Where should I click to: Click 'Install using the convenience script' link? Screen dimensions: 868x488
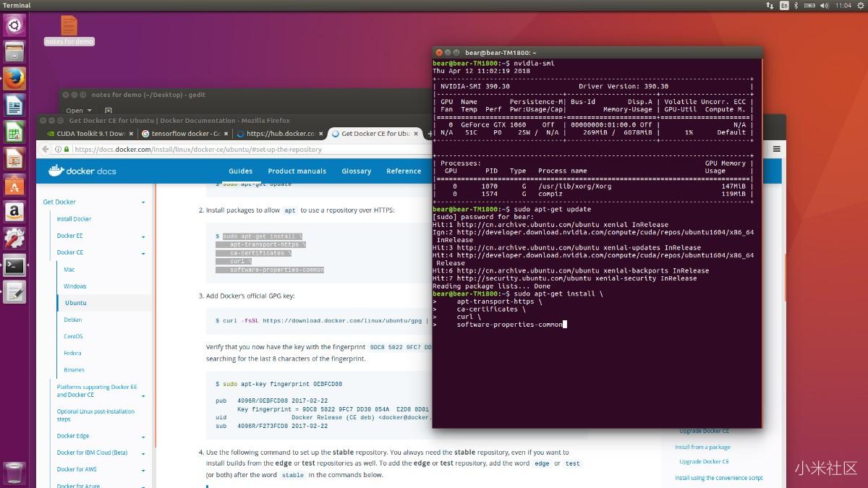[x=719, y=478]
